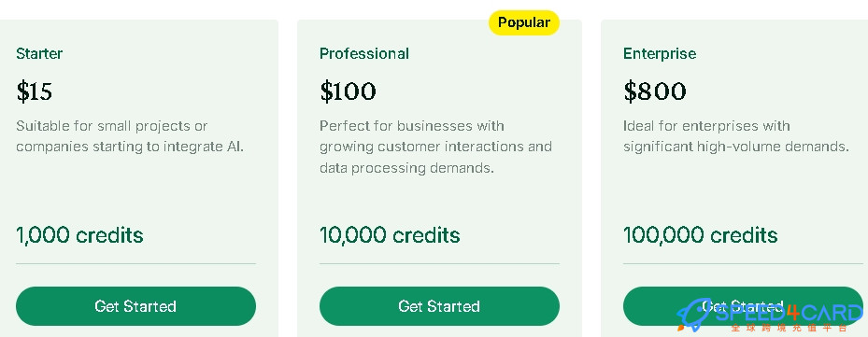Click the SPEED4CARD watermark text
Screen dimensions: 868x337
tap(789, 314)
